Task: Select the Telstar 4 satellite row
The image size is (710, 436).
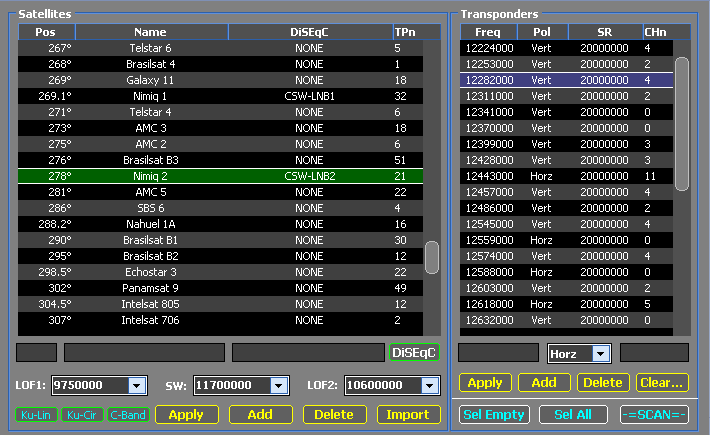Action: (x=221, y=112)
